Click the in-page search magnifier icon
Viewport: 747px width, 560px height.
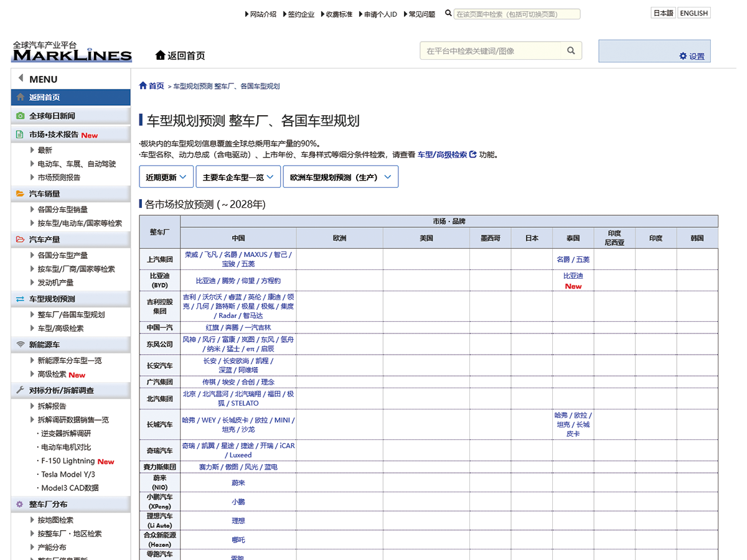coord(448,13)
